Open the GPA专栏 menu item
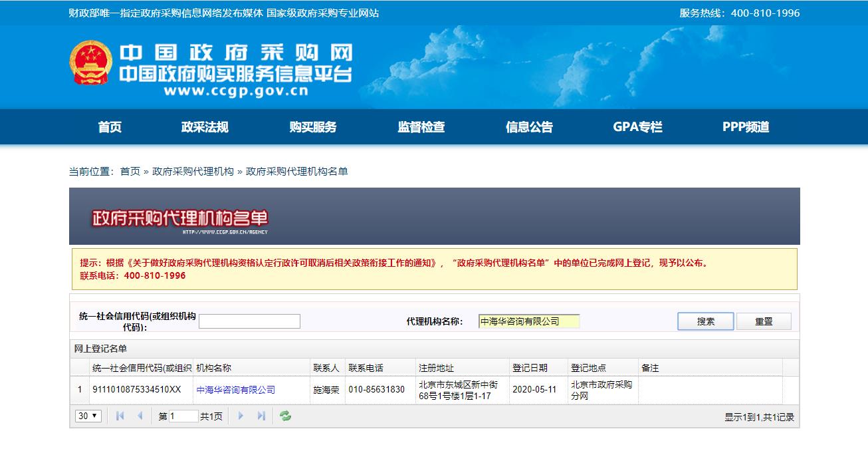The image size is (868, 467). [x=637, y=127]
